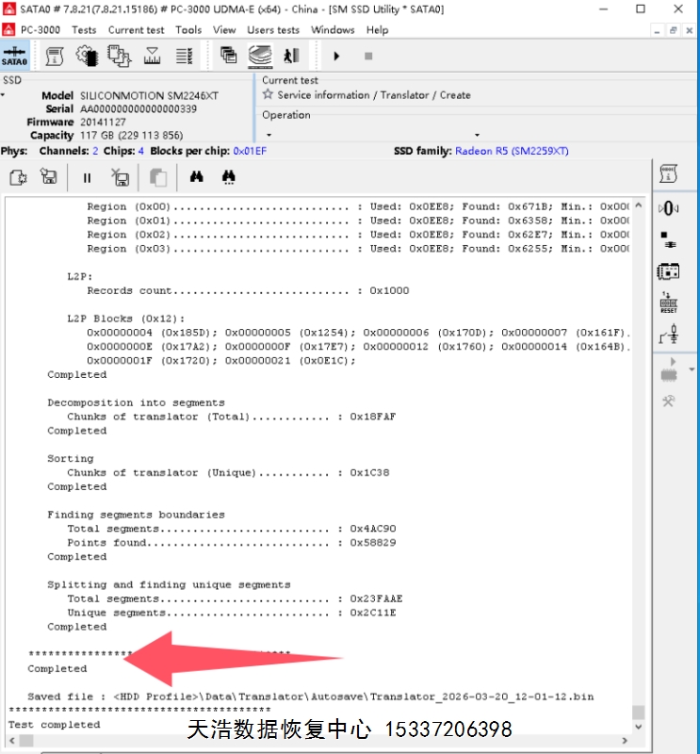The height and width of the screenshot is (754, 700).
Task: Click the find-next binoculars icon
Action: pos(228,177)
